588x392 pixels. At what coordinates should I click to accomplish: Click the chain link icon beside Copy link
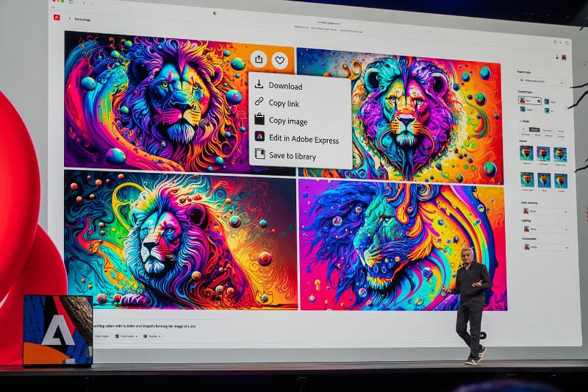[x=259, y=101]
